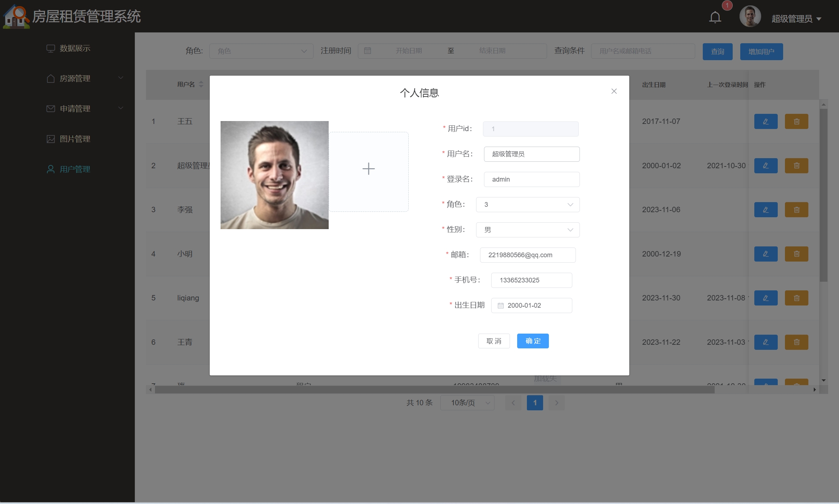Click the house logo icon in header

(16, 17)
